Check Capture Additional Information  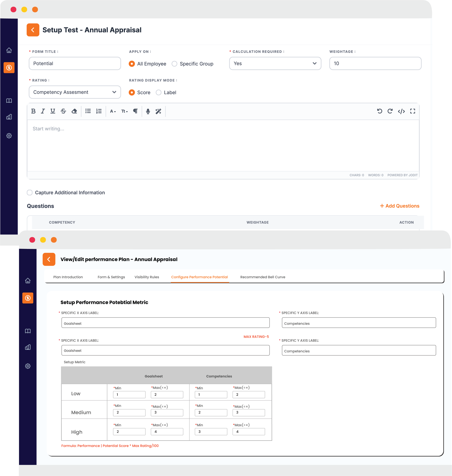click(x=30, y=192)
